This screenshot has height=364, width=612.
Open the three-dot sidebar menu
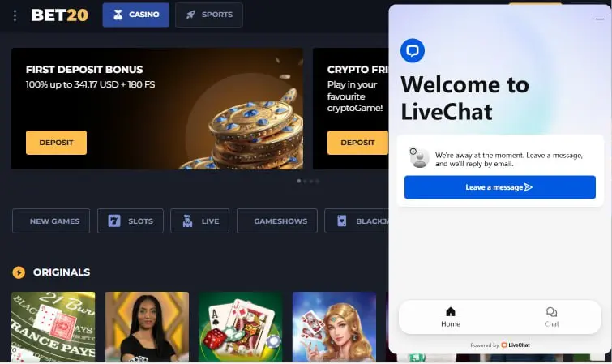[15, 15]
